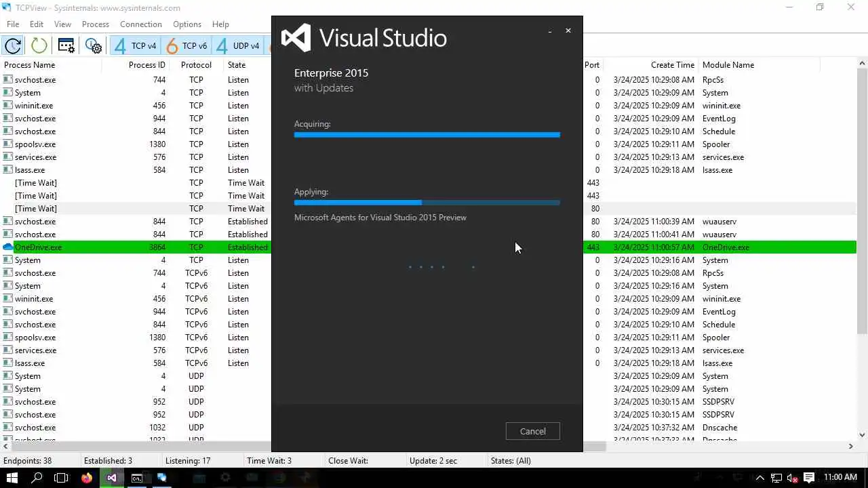The width and height of the screenshot is (868, 488).
Task: Select the wininit.exe TCP row
Action: (429, 106)
